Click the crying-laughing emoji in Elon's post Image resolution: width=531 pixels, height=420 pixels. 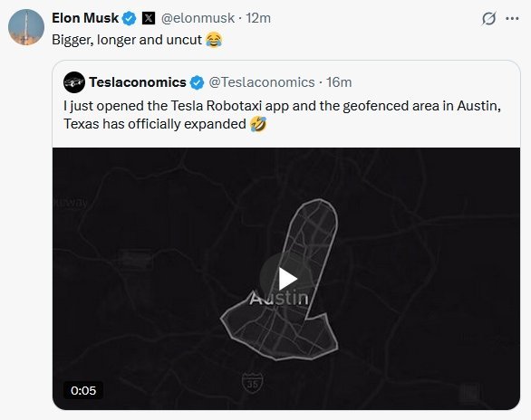coord(214,40)
